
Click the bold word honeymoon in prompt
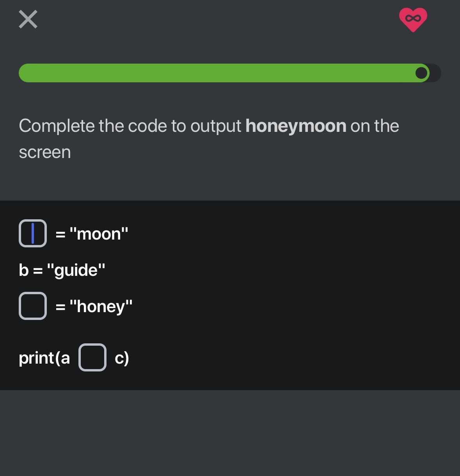[x=296, y=126]
